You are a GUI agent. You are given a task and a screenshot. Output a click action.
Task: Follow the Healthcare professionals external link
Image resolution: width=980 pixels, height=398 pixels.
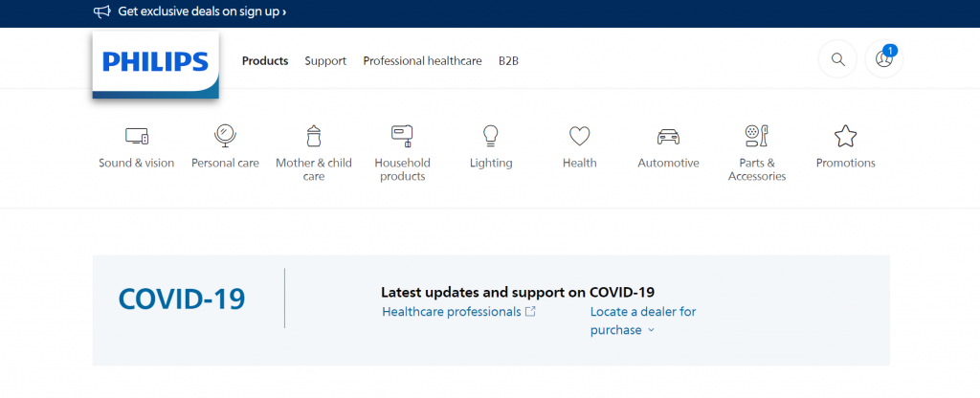pyautogui.click(x=458, y=311)
